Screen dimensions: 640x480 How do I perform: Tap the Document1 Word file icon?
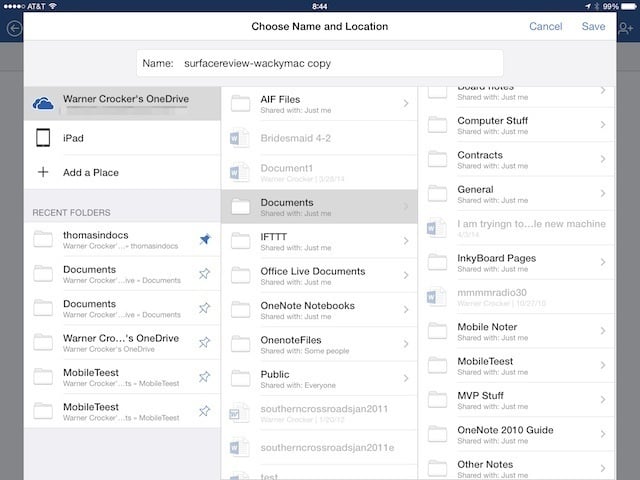point(239,172)
